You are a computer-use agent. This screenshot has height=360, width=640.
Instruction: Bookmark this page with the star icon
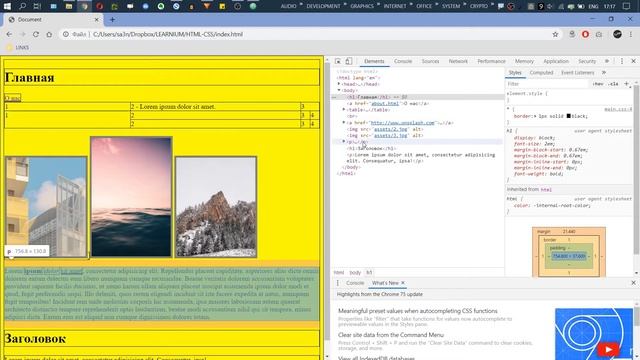[x=555, y=34]
